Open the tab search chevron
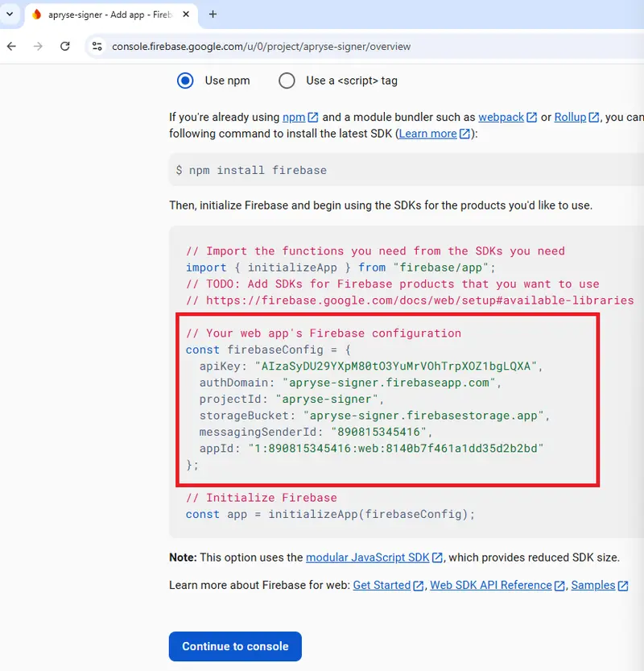 click(x=10, y=14)
